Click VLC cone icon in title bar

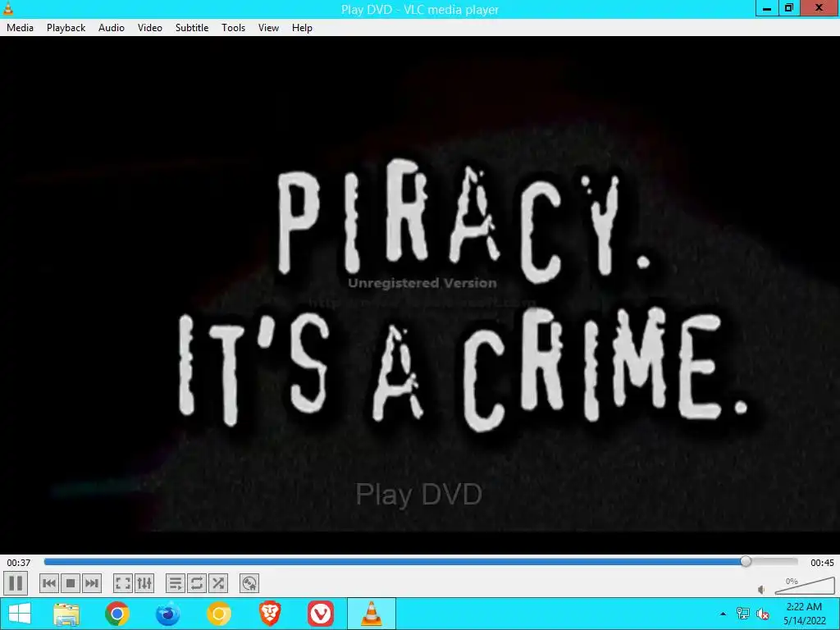point(8,8)
